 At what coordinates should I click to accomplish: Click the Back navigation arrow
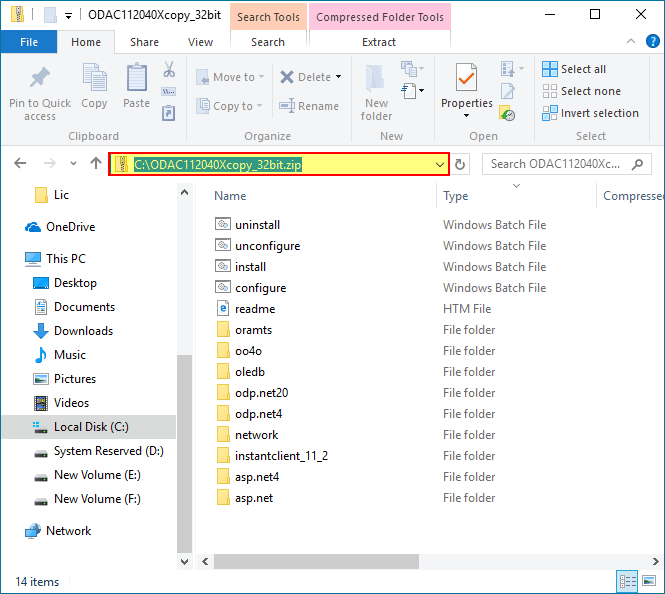[20, 163]
